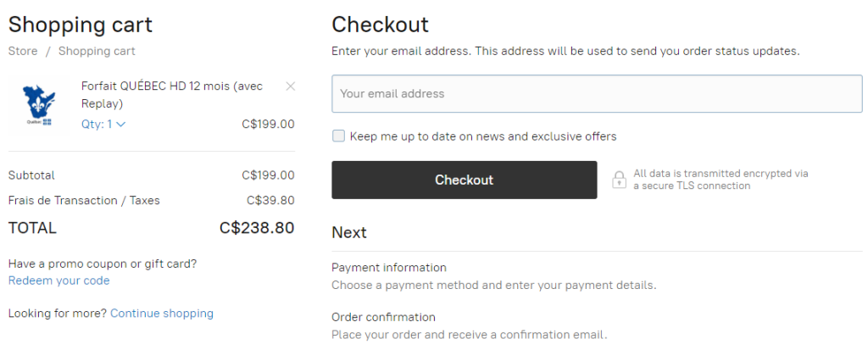Screen dimensions: 868x350
Task: Open the Redeem your code link
Action: tap(58, 281)
